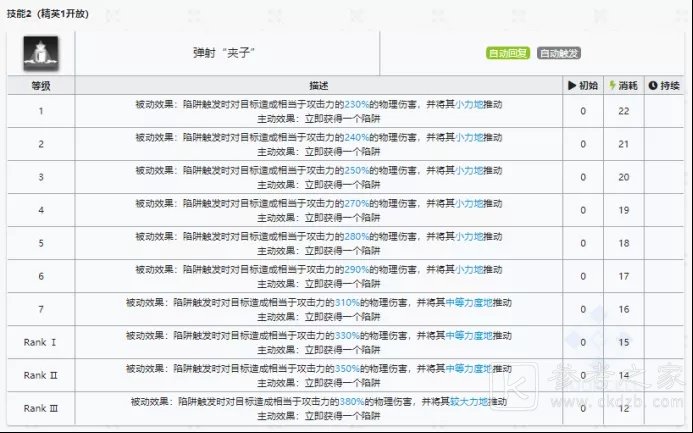Screen dimensions: 693x433
Task: Click the 230% damage value in level 1
Action: pyautogui.click(x=357, y=103)
